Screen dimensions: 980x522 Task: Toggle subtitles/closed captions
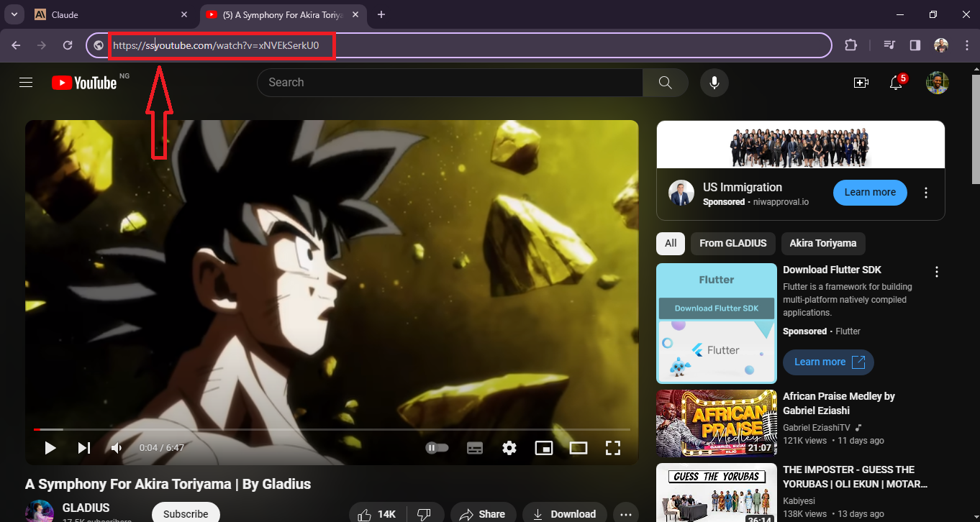(x=475, y=448)
